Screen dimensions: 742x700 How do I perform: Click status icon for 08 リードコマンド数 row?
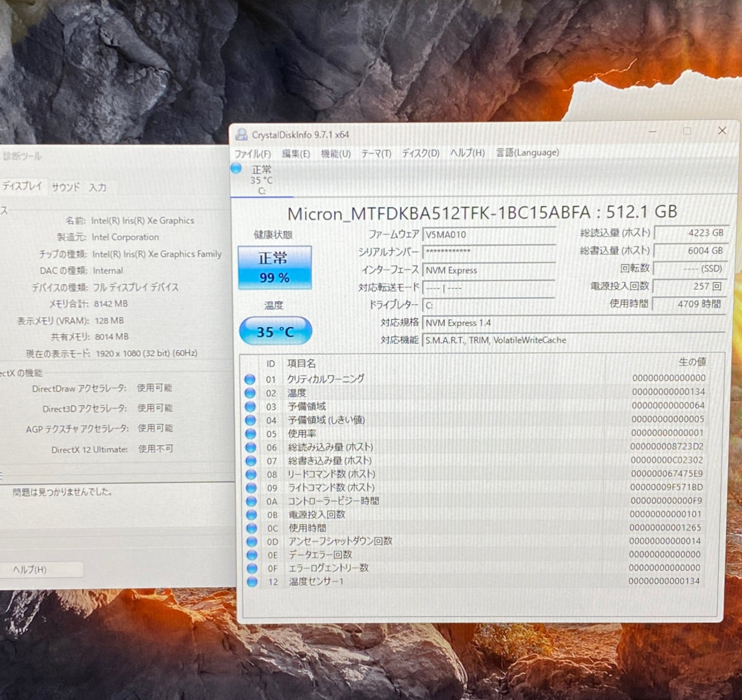point(251,474)
